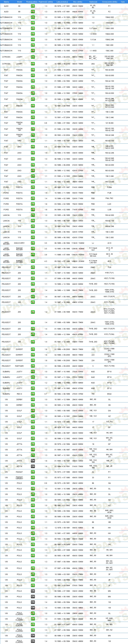Click fuel icon in Peugeot Partner row
128x644 pixels.
(x=33, y=366)
